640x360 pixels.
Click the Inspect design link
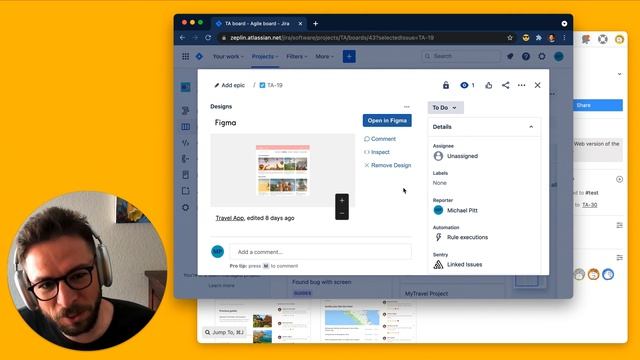(x=377, y=152)
